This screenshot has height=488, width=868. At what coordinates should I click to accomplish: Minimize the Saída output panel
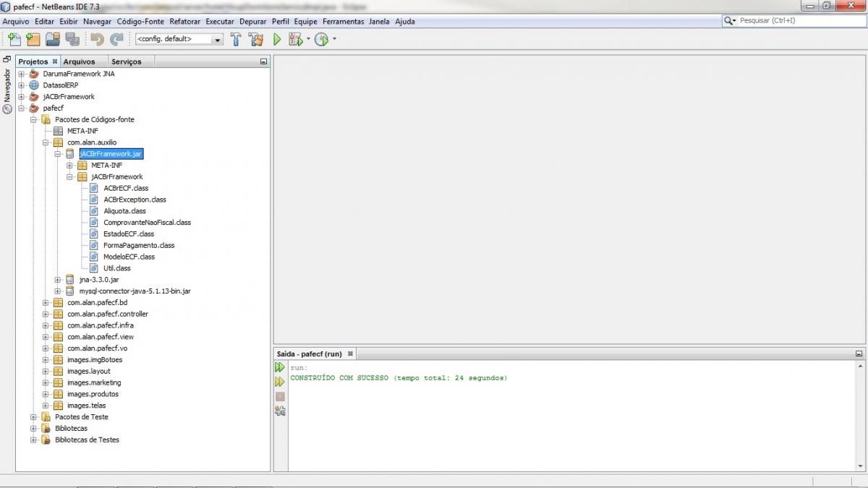(x=859, y=354)
